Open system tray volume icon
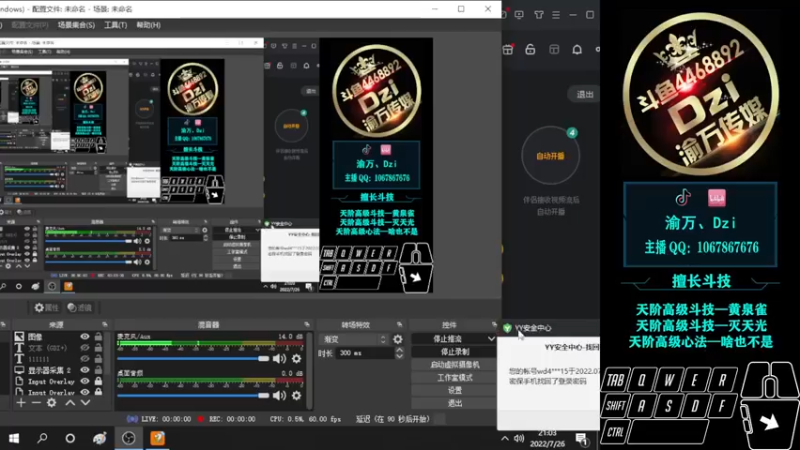800x450 pixels. tap(519, 438)
